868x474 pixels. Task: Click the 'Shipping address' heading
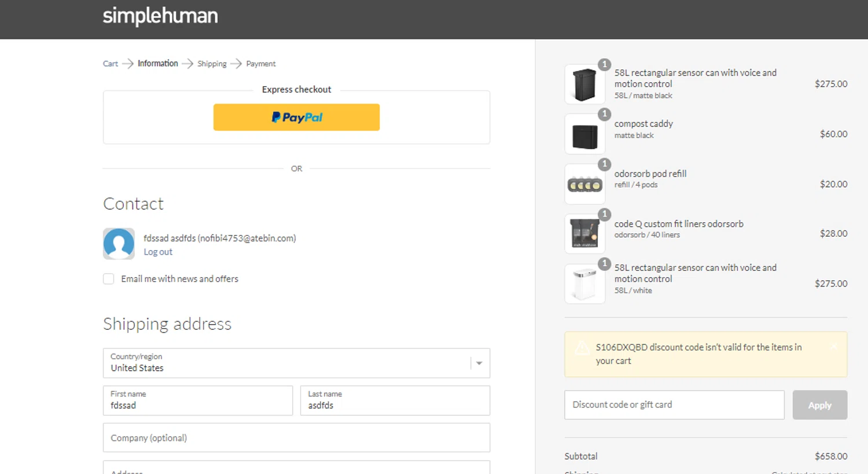coord(167,324)
